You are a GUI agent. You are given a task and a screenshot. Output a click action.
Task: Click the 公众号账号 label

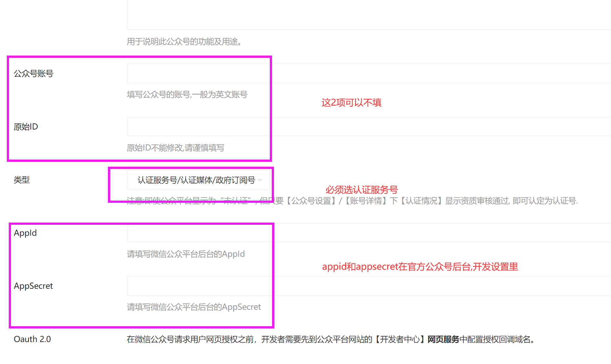click(x=34, y=74)
